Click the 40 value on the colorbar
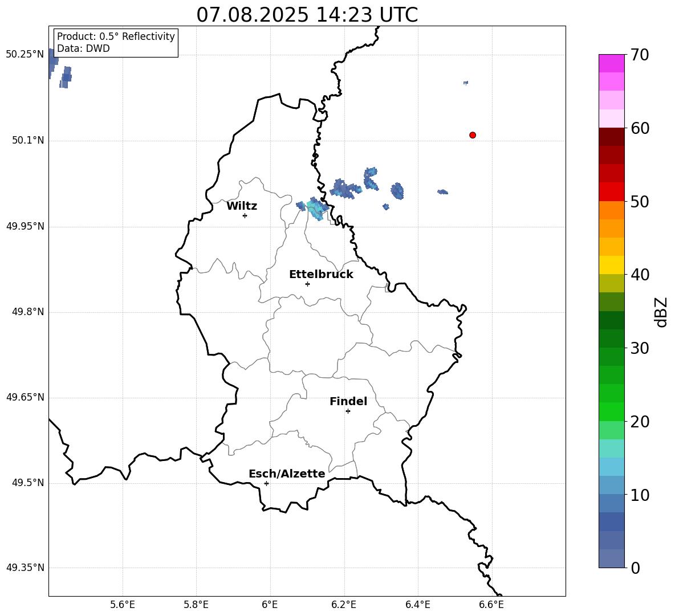Viewport: 675px width, 616px height. [x=640, y=275]
